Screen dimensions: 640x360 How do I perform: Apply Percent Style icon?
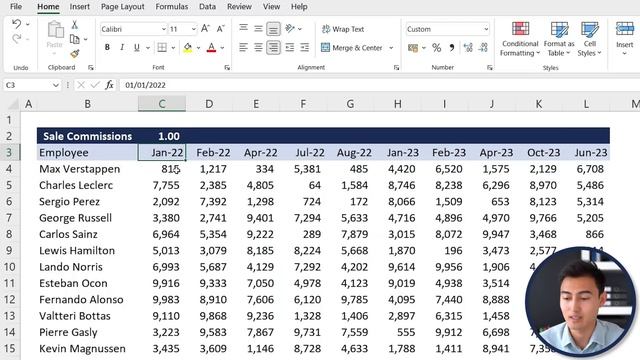436,48
